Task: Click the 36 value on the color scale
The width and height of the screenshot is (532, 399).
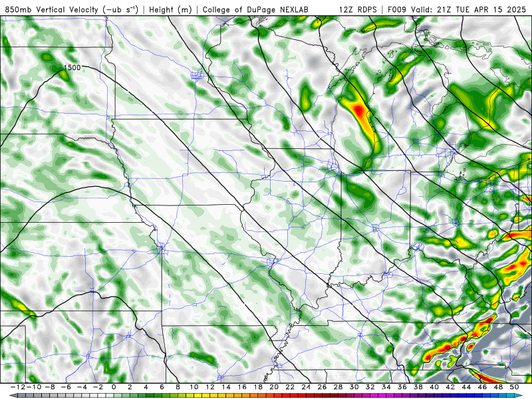Action: coord(402,387)
